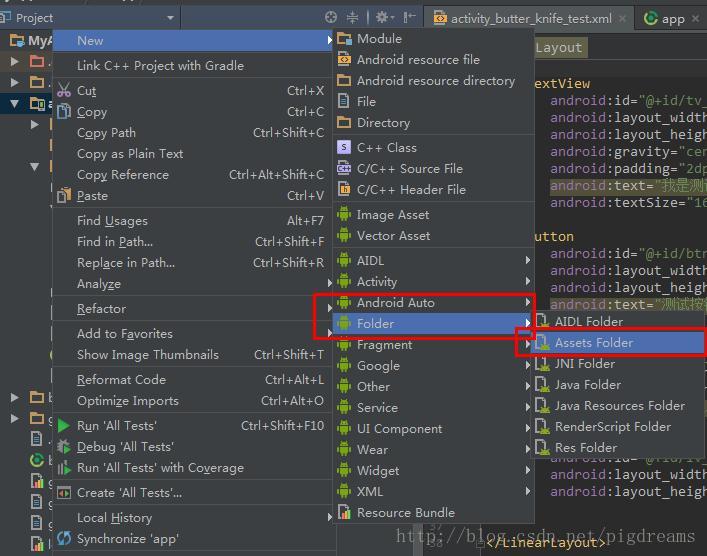Viewport: 707px width, 556px height.
Task: Click the Module icon in New submenu
Action: (x=344, y=39)
